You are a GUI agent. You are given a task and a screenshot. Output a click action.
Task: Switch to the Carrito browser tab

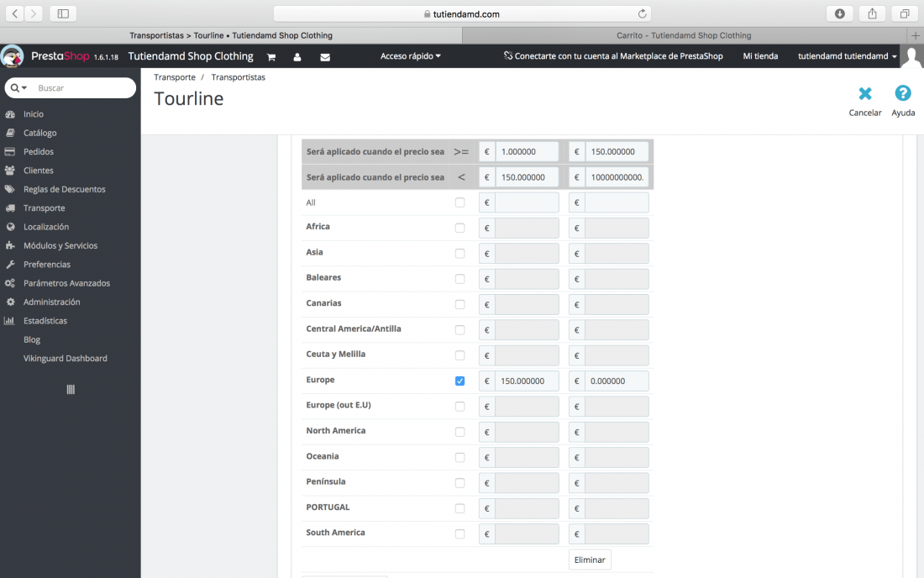click(684, 35)
